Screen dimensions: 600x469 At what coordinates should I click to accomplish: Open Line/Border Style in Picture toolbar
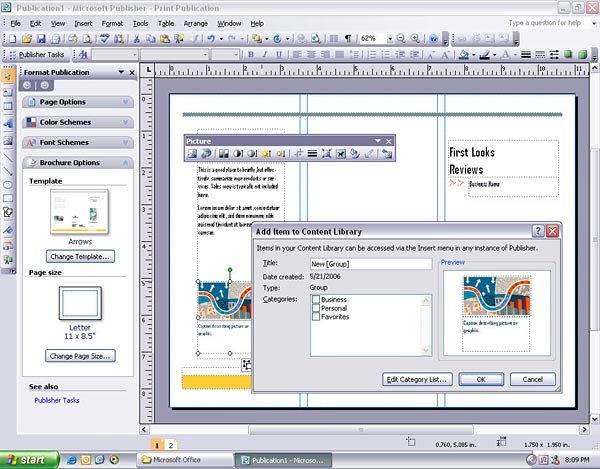[x=312, y=154]
